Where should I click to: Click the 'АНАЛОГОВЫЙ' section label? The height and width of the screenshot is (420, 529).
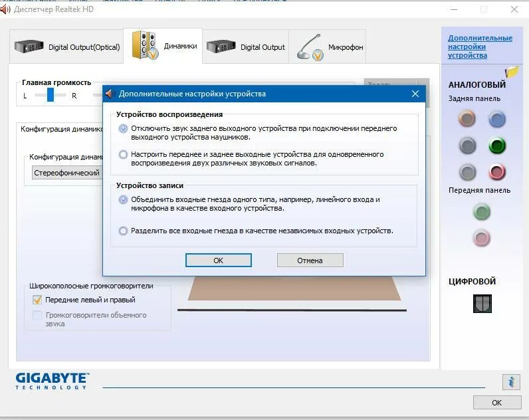477,84
